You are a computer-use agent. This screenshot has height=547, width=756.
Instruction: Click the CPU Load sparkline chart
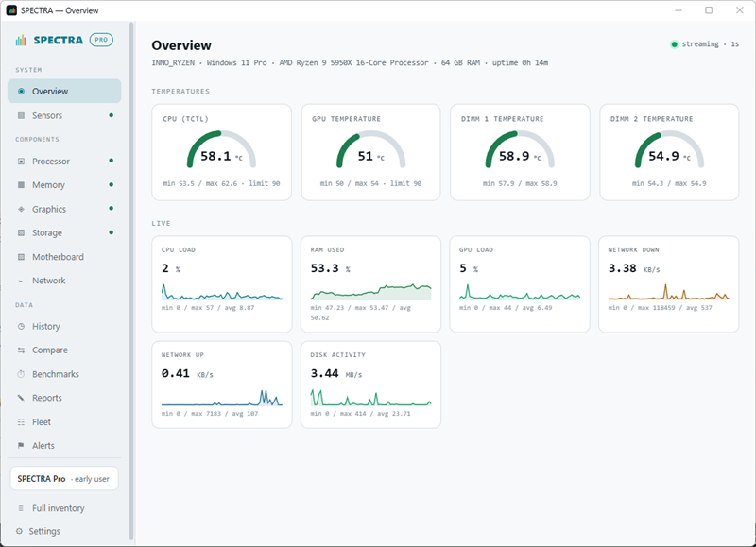pyautogui.click(x=222, y=292)
